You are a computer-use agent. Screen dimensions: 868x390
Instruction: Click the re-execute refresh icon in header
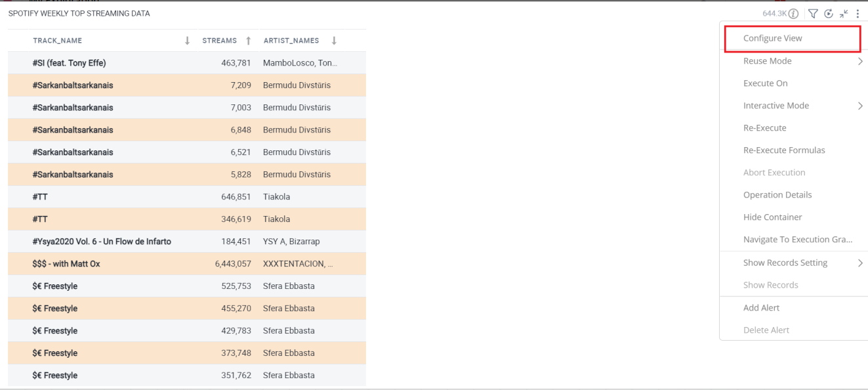(x=828, y=13)
